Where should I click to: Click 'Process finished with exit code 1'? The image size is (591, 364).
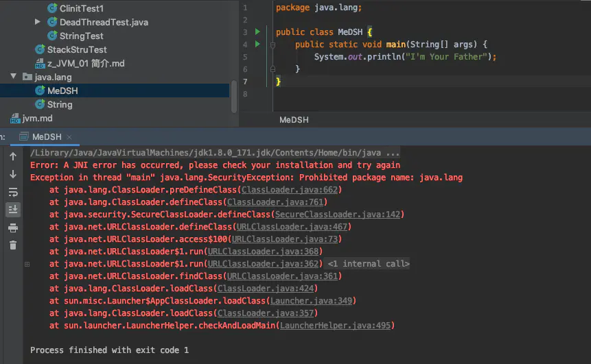point(109,350)
